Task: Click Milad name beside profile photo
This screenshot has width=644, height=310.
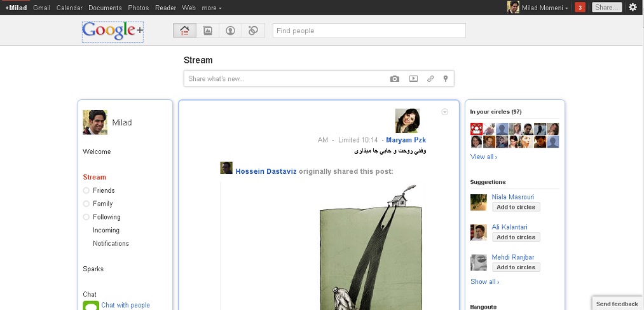Action: tap(122, 122)
